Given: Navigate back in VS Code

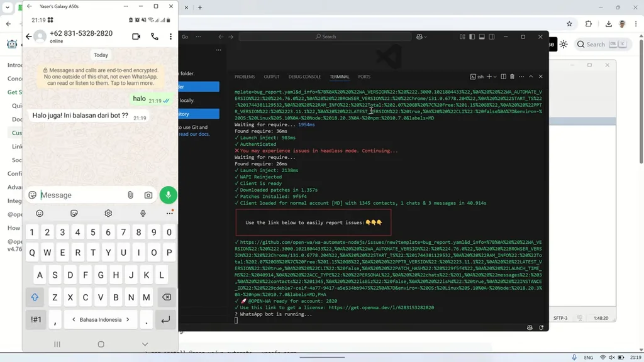Looking at the screenshot, I should tap(221, 36).
